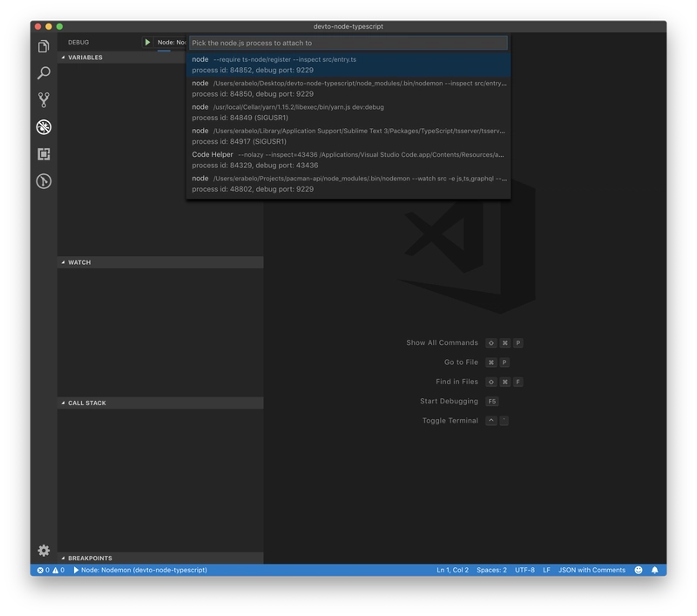
Task: Open the Debug view in activity bar
Action: click(x=44, y=127)
